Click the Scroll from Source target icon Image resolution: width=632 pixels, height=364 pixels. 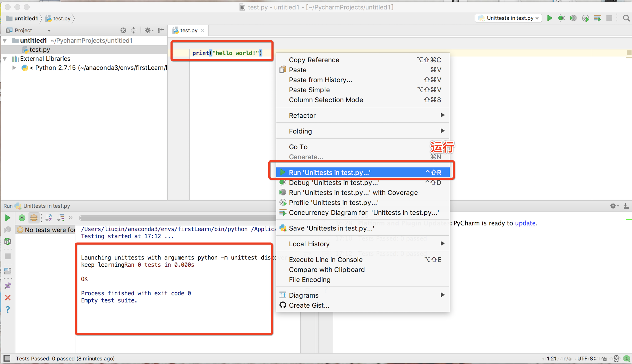[x=123, y=30]
